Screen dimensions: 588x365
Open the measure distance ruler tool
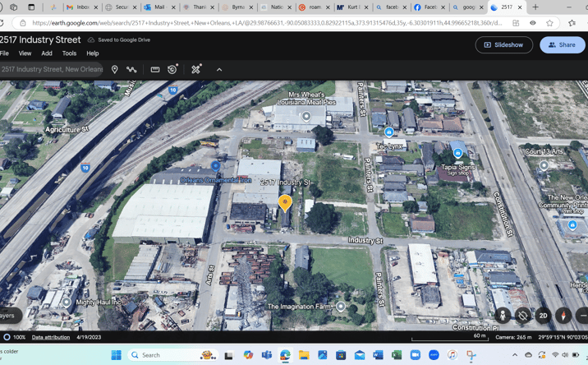coord(155,70)
